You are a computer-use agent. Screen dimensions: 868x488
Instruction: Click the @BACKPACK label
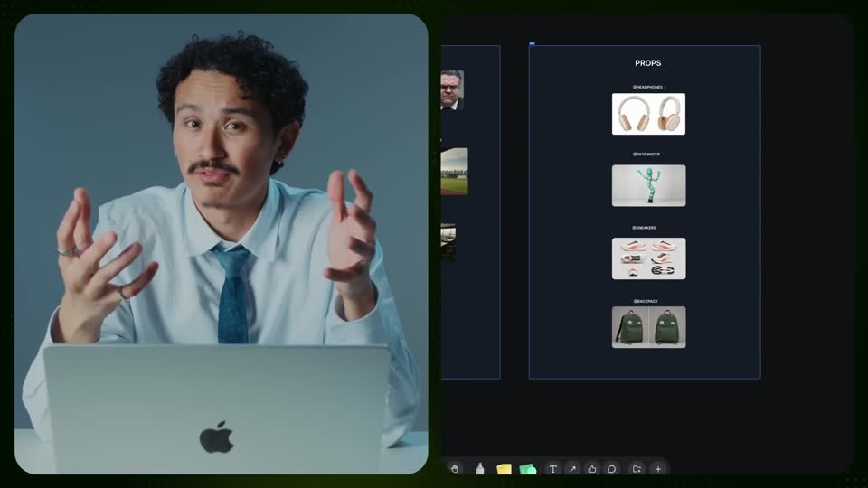click(x=646, y=301)
